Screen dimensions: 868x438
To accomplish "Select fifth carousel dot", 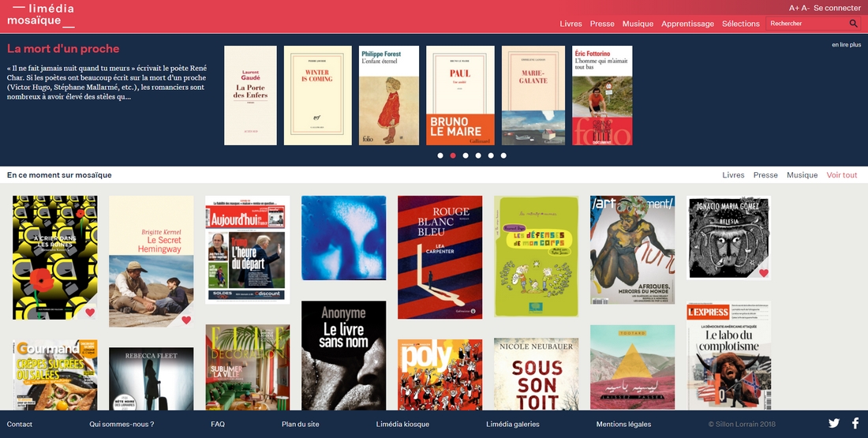I will tap(491, 155).
